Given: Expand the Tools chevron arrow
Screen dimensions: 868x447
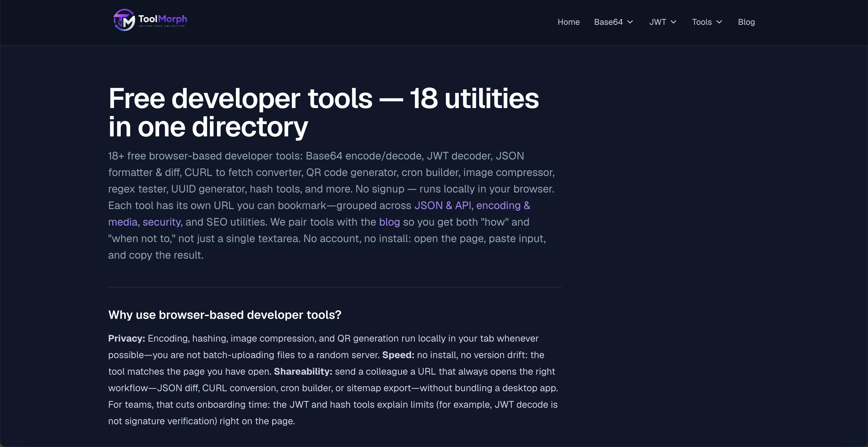Looking at the screenshot, I should 719,22.
